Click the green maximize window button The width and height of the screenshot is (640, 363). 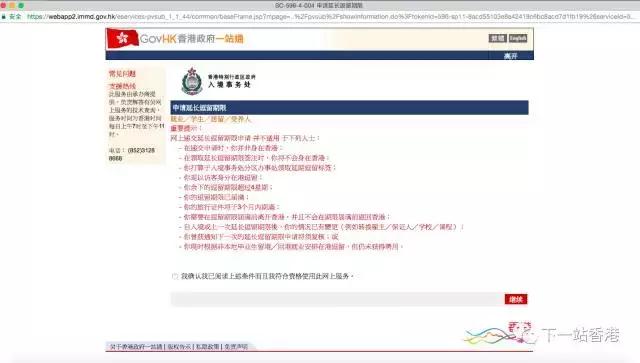coord(21,6)
